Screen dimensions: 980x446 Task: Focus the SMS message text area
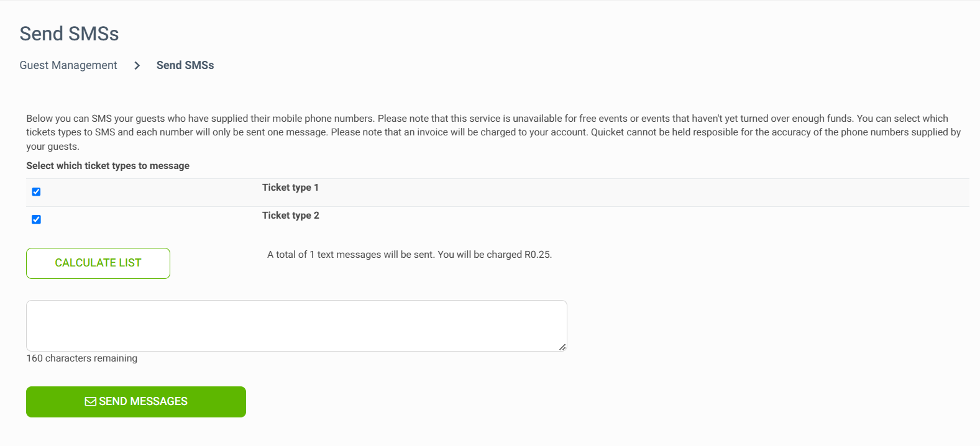coord(296,325)
